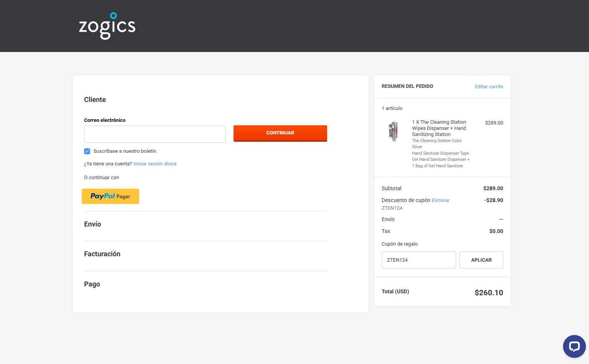Click the Subtotal $289.00 value

(493, 188)
